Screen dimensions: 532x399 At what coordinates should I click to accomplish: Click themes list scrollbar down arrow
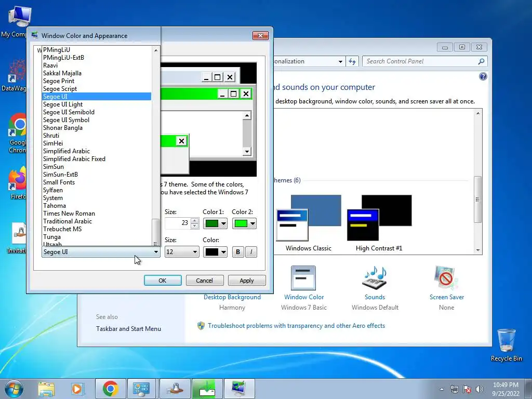point(478,250)
